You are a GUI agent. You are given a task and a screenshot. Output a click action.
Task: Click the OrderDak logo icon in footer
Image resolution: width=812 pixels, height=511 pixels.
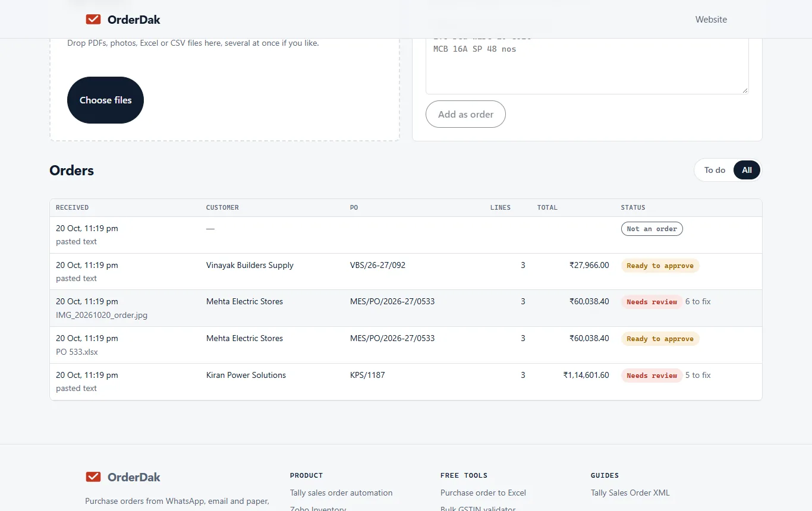pos(93,477)
